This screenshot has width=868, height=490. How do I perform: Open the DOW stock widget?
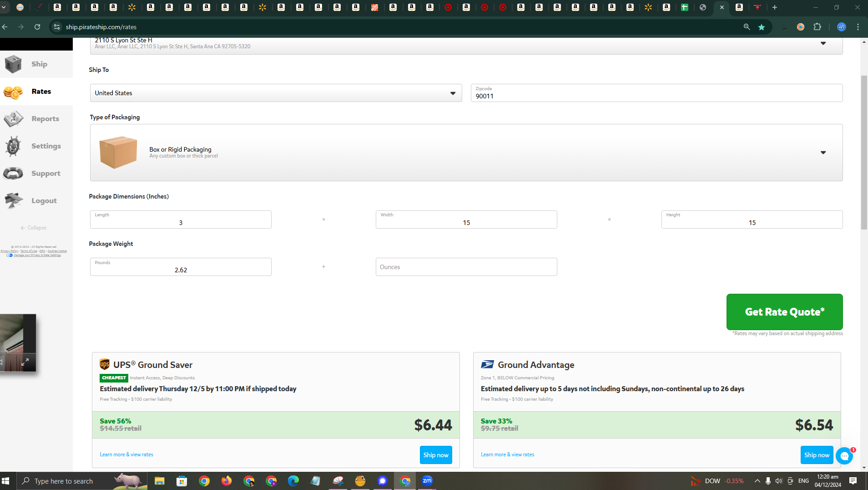tap(717, 481)
